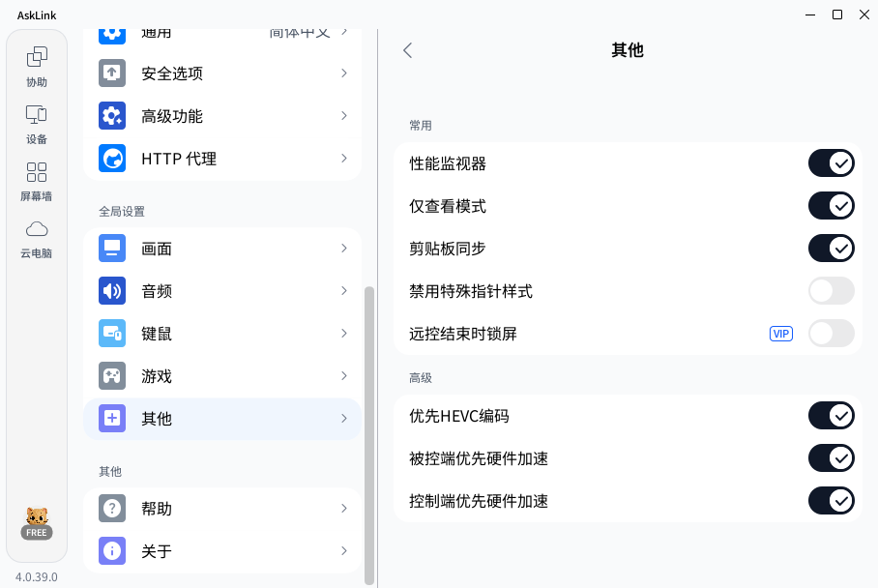Open the 关于 entry
878x588 pixels.
click(222, 551)
